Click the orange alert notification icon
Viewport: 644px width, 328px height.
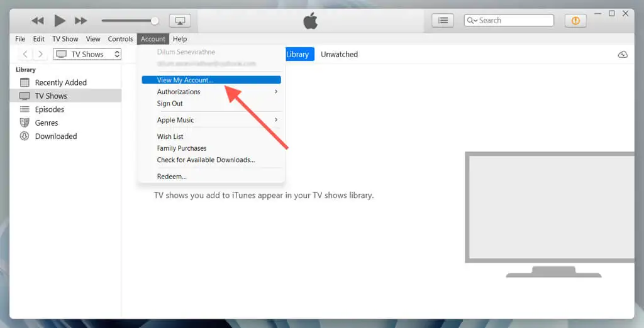(575, 21)
